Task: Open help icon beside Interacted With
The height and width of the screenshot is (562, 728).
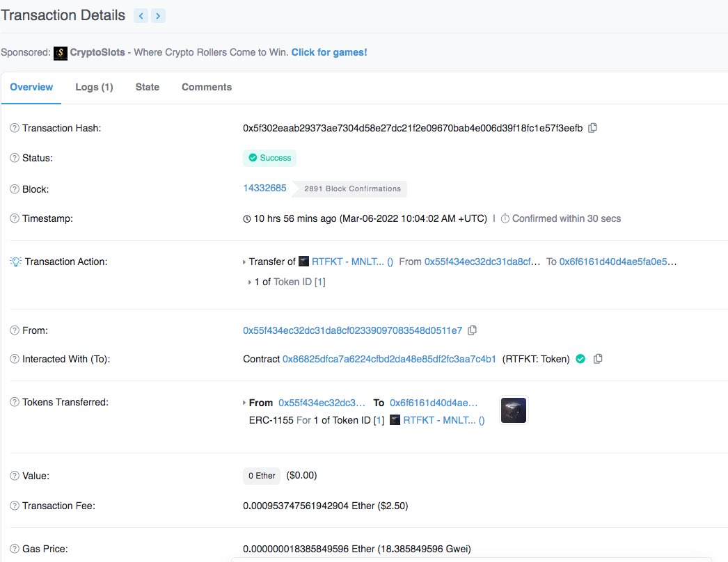Action: tap(15, 359)
